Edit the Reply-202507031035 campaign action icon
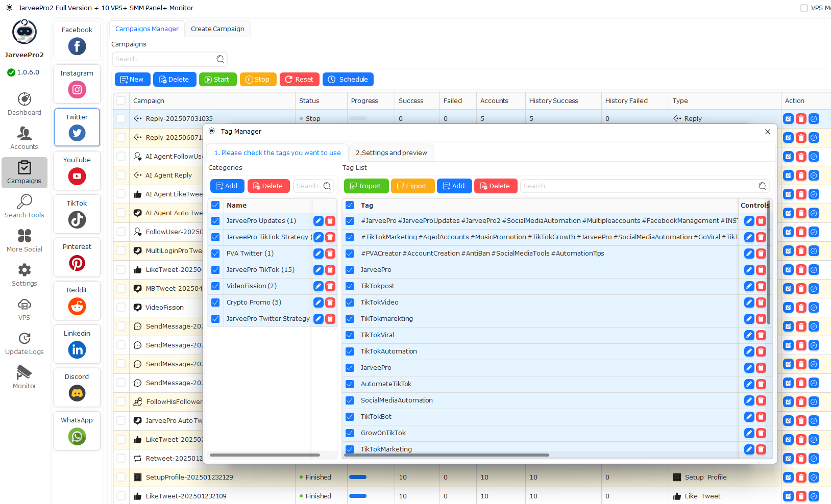Viewport: 831px width, 504px height. (789, 119)
